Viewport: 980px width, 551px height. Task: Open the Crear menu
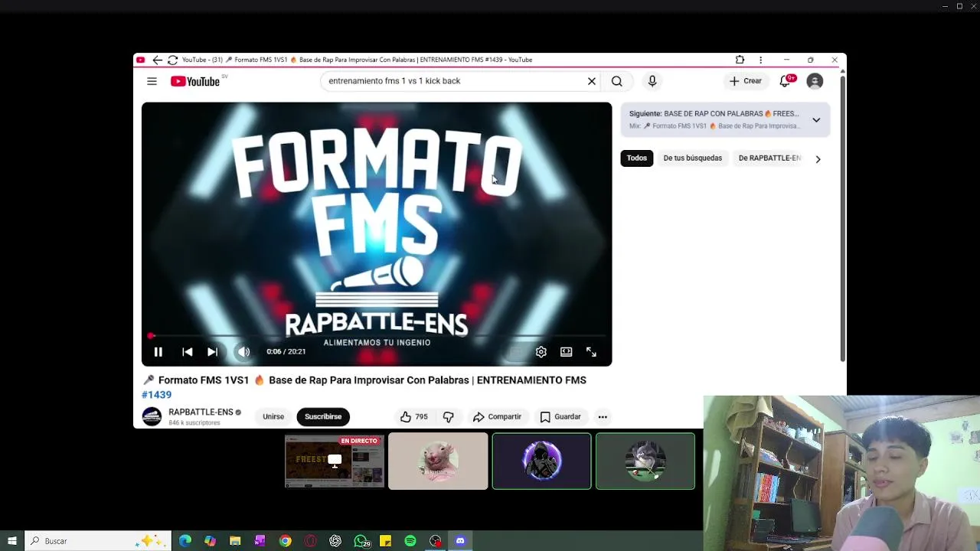pyautogui.click(x=746, y=81)
